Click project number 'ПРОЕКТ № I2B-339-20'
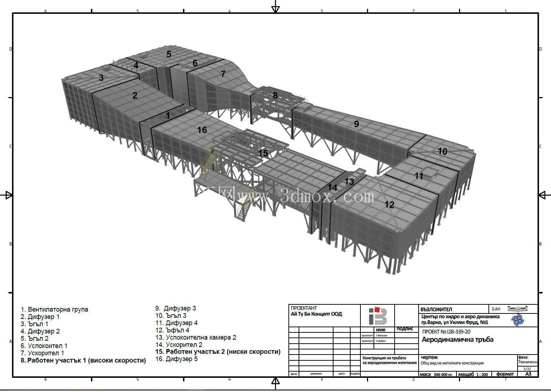The height and width of the screenshot is (392, 551). pos(446,332)
